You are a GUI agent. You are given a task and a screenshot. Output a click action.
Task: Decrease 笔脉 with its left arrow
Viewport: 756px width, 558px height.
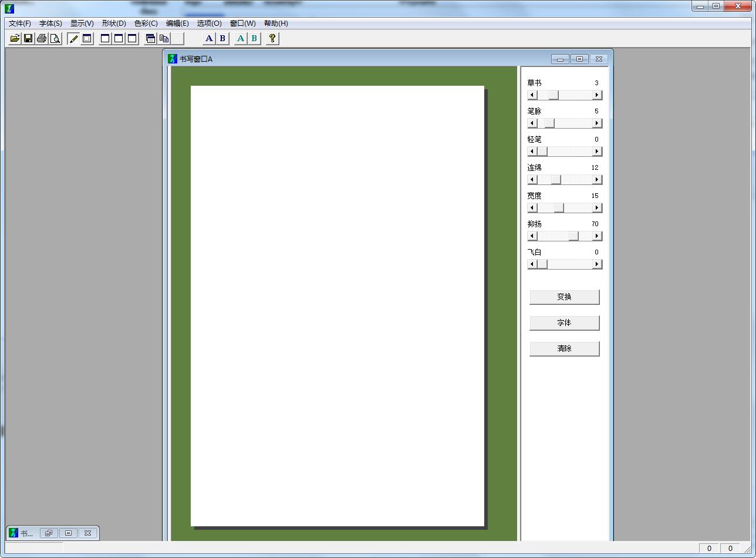[x=532, y=123]
